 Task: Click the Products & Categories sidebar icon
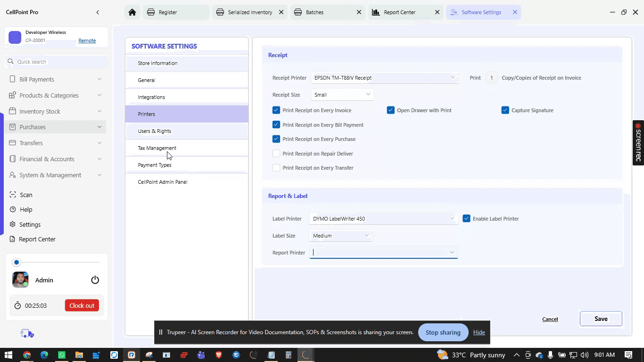coord(12,95)
